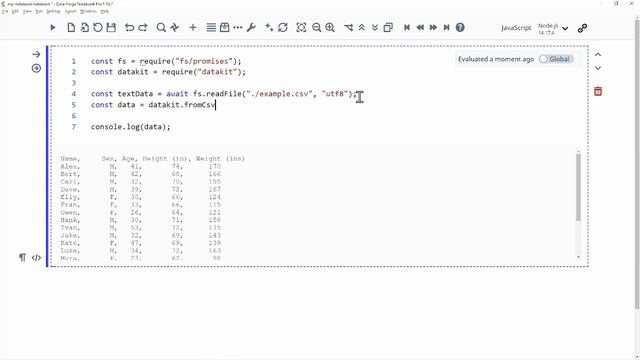Open the Help menu

click(105, 11)
